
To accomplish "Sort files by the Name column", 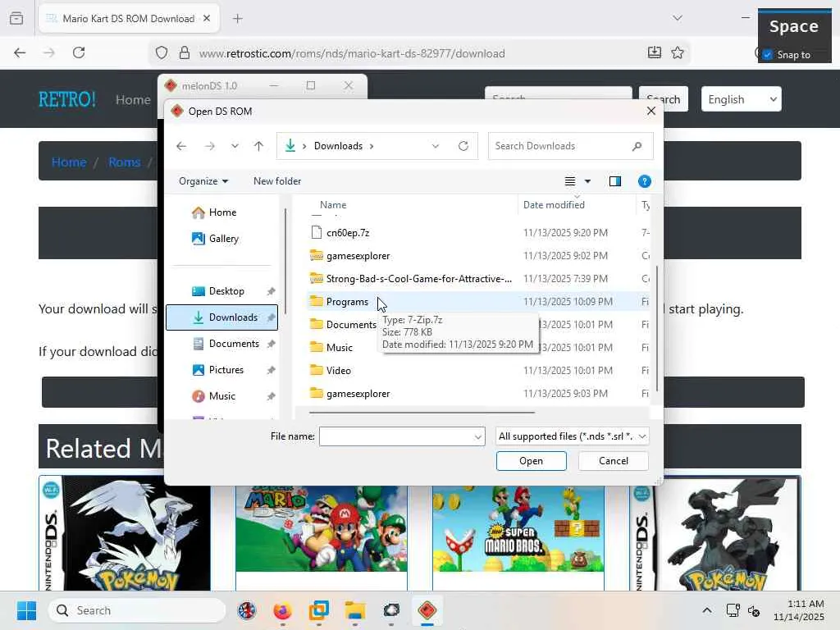I will point(333,204).
